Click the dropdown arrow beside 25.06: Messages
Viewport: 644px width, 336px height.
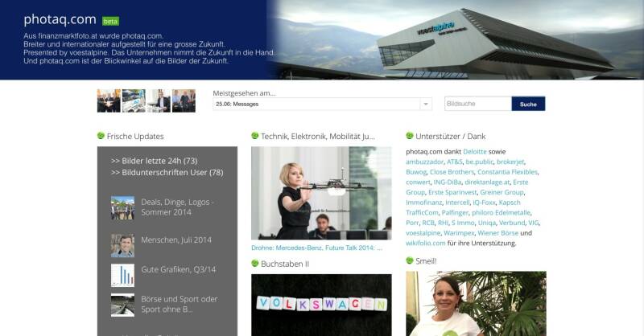tap(426, 104)
